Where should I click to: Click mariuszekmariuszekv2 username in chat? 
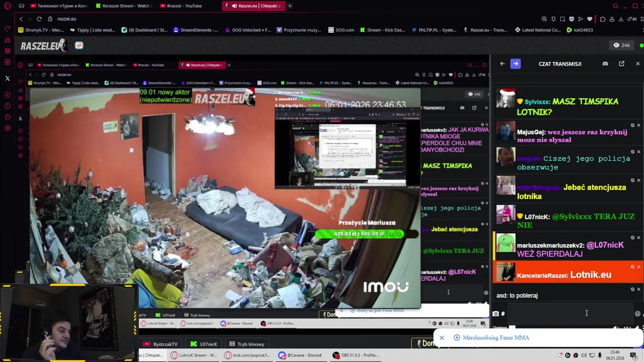(549, 245)
